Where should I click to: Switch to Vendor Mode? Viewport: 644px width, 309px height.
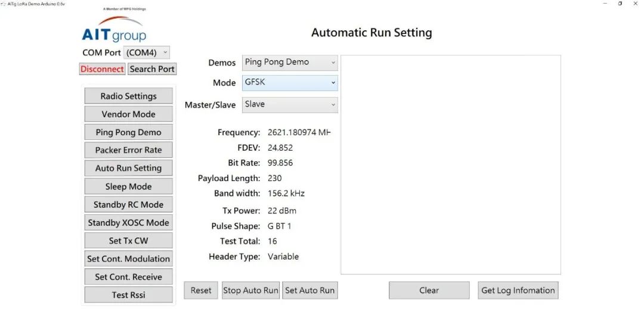point(129,114)
